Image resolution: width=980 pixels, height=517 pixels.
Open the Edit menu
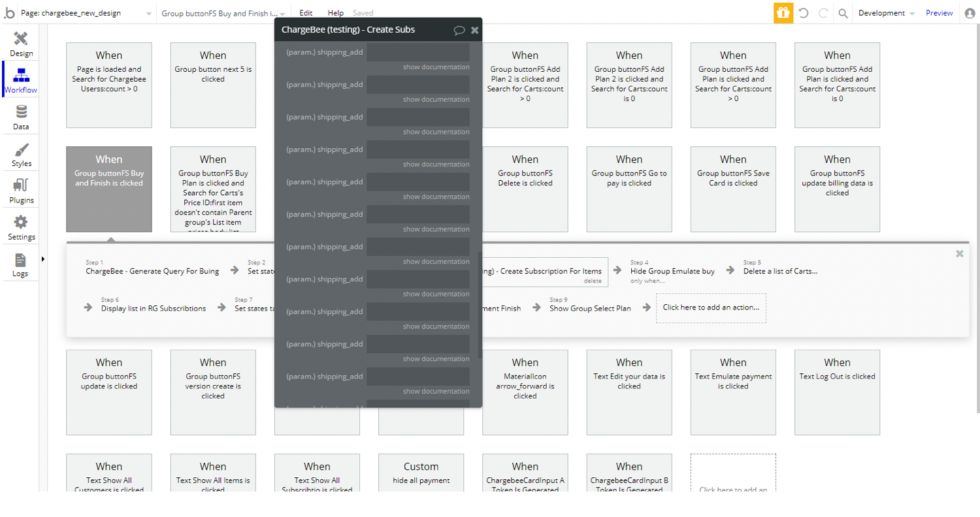[306, 13]
